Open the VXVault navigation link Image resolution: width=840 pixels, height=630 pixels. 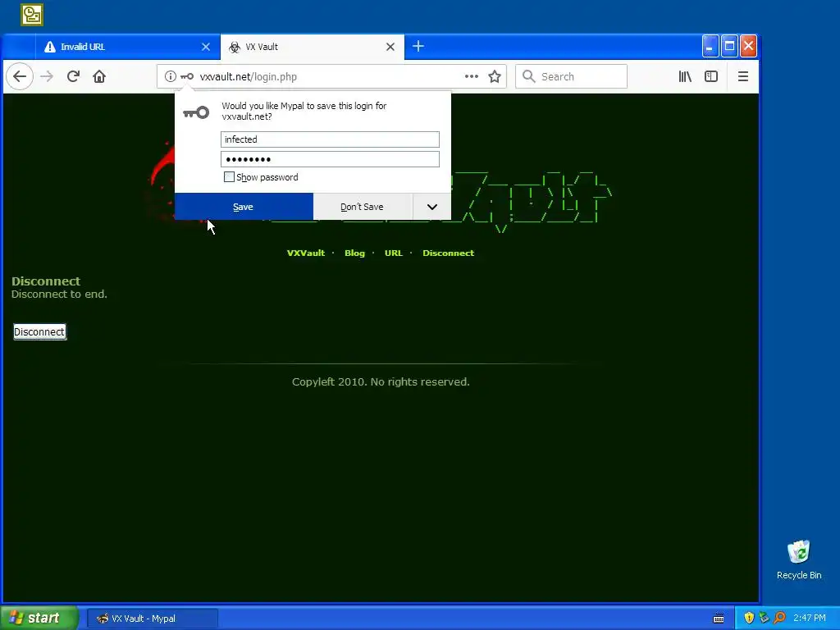(306, 253)
